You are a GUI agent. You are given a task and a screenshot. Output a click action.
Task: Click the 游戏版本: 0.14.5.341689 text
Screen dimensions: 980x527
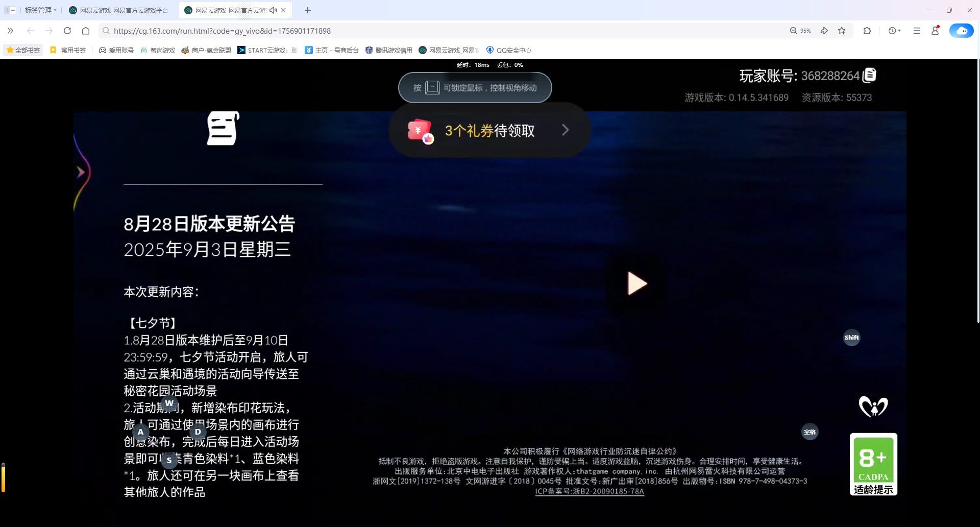tap(736, 98)
